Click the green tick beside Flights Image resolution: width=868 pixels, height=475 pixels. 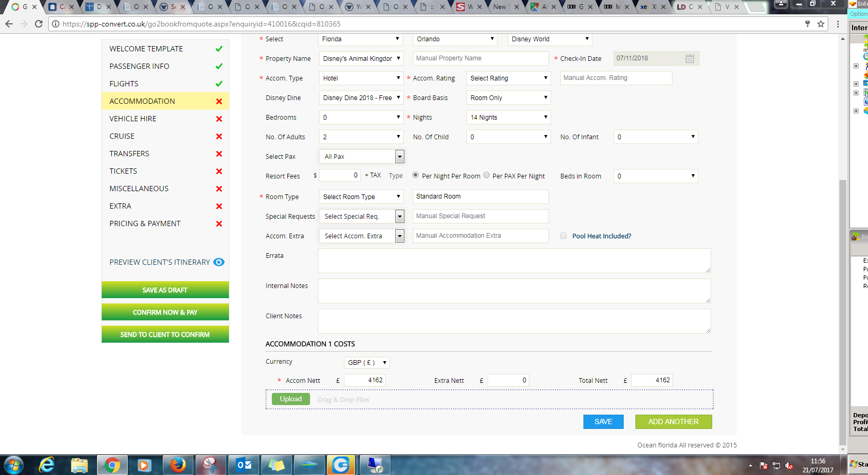[219, 84]
